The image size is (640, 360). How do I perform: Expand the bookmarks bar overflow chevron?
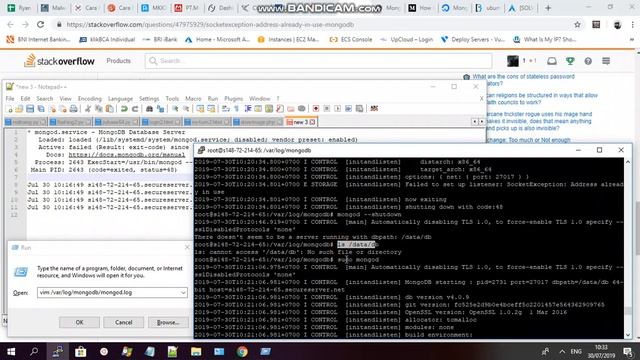[632, 40]
